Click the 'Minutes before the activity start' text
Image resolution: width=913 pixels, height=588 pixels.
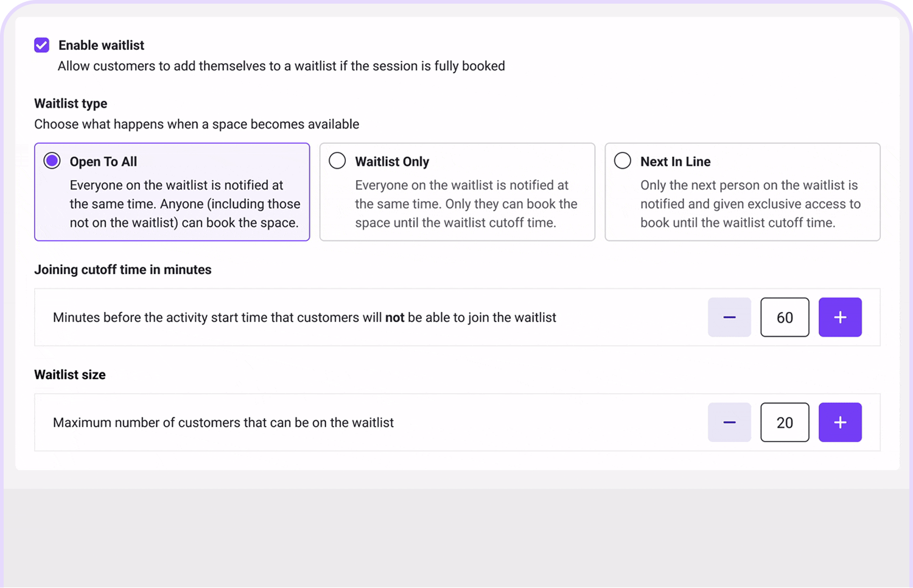(x=304, y=317)
